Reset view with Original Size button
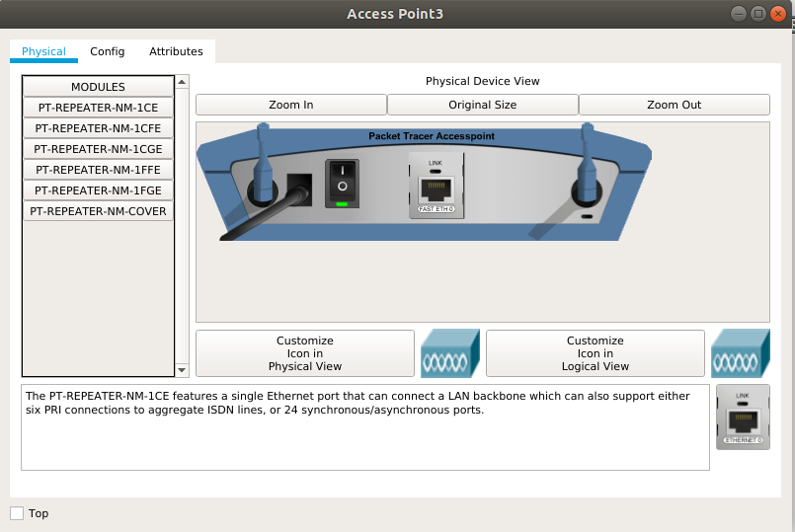 pyautogui.click(x=482, y=105)
